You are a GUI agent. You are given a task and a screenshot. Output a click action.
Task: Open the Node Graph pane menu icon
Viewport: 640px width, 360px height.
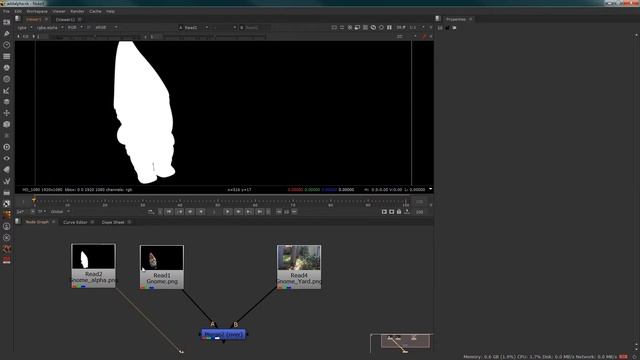[x=18, y=222]
